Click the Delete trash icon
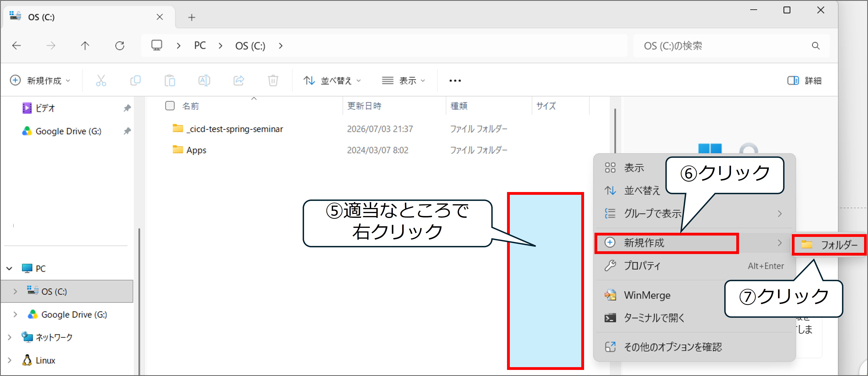The image size is (868, 376). click(273, 80)
